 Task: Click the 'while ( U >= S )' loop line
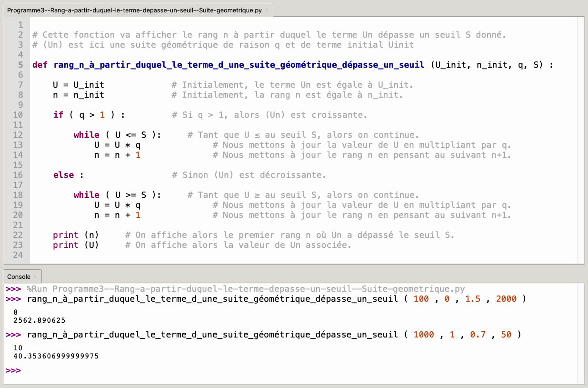(117, 195)
